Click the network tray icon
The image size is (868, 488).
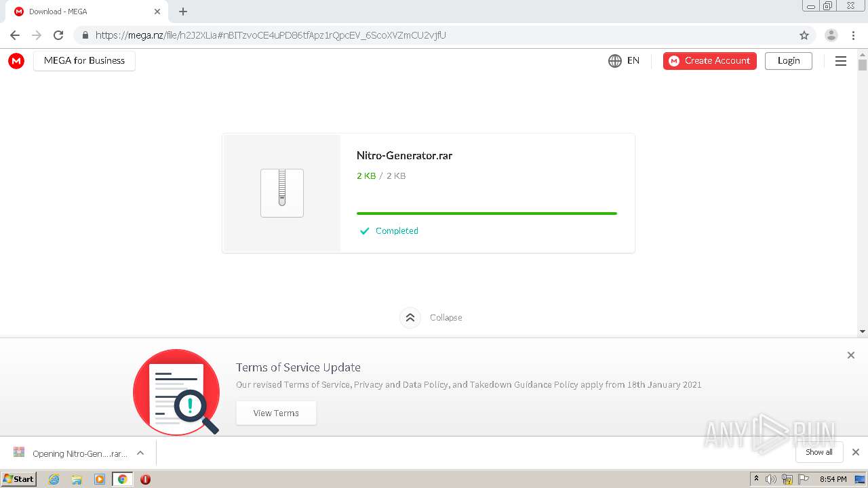point(787,479)
